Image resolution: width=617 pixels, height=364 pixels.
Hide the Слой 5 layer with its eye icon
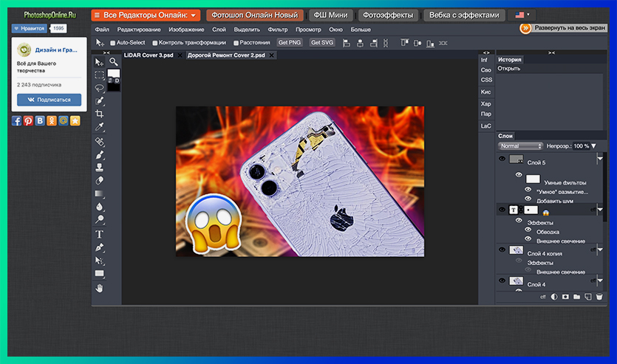click(502, 159)
